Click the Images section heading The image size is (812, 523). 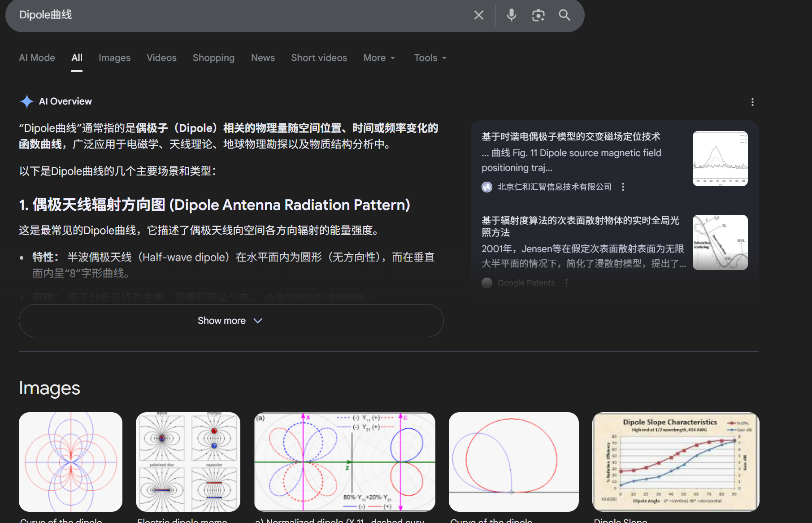pos(49,388)
